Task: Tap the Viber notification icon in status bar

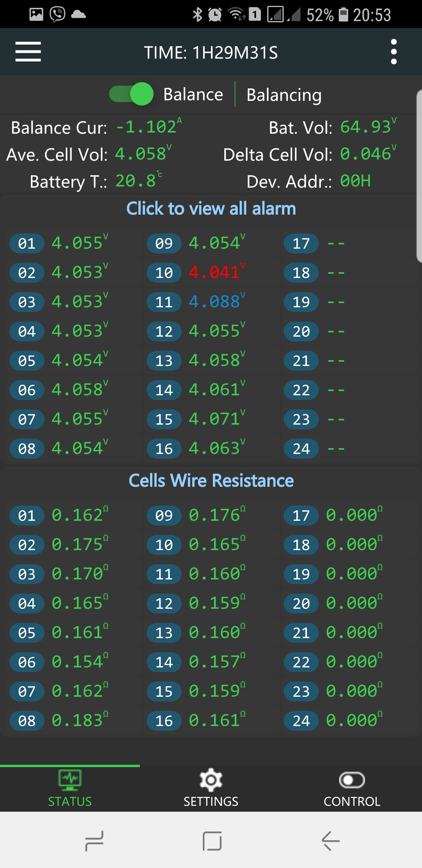Action: click(57, 15)
